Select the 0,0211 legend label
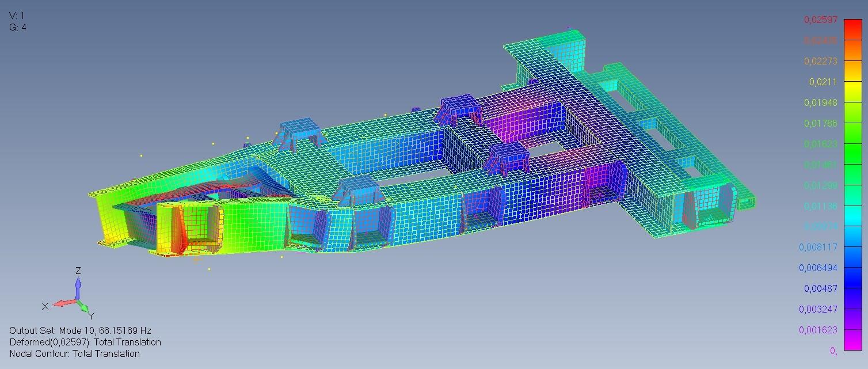868x369 pixels. (x=823, y=82)
